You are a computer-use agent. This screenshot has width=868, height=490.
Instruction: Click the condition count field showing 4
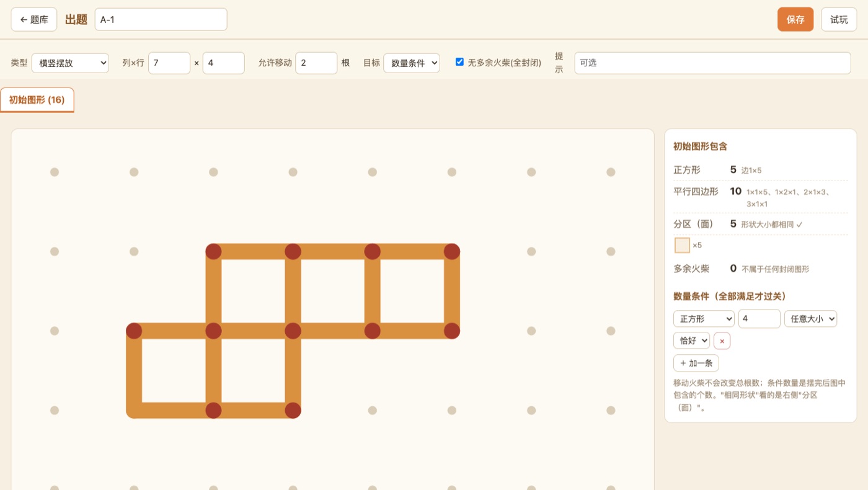759,319
